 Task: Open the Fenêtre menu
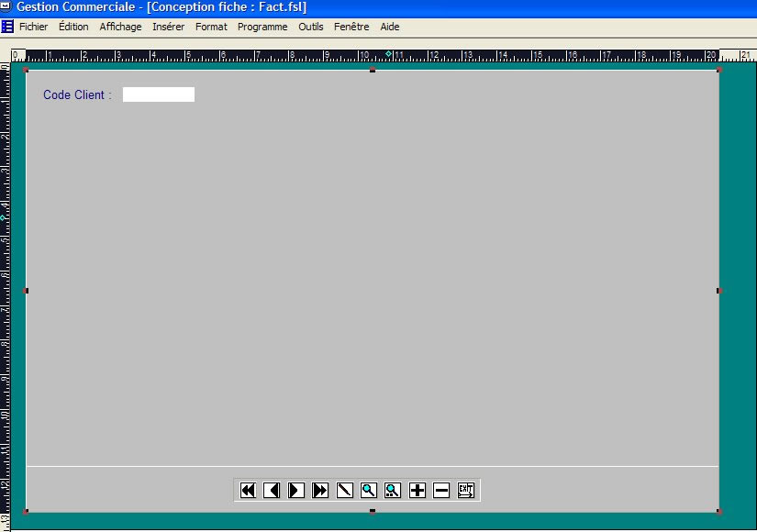pyautogui.click(x=351, y=27)
